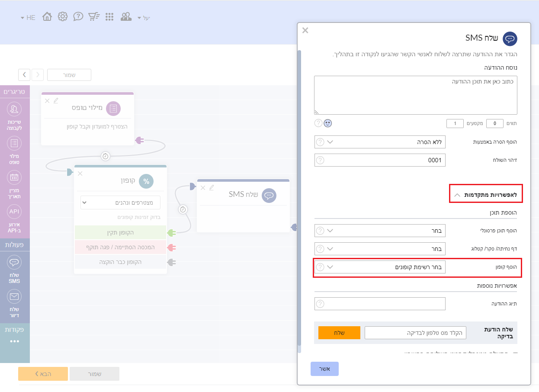Open the help chat bubble icon

click(78, 17)
